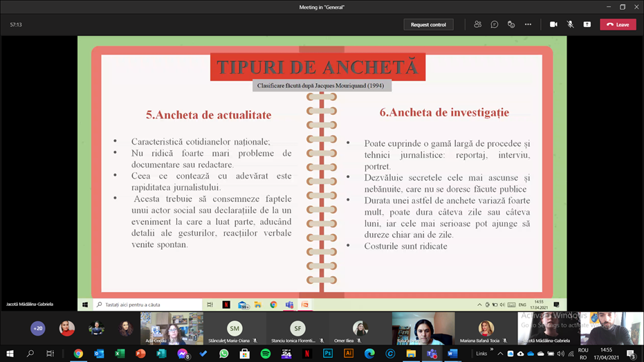The height and width of the screenshot is (362, 644).
Task: Show the participants panel
Action: 477,24
